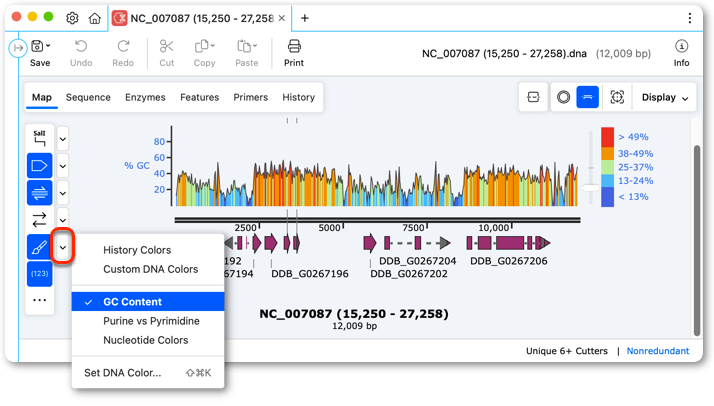Open the Info panel icon
Screen dimensions: 714x406
681,53
